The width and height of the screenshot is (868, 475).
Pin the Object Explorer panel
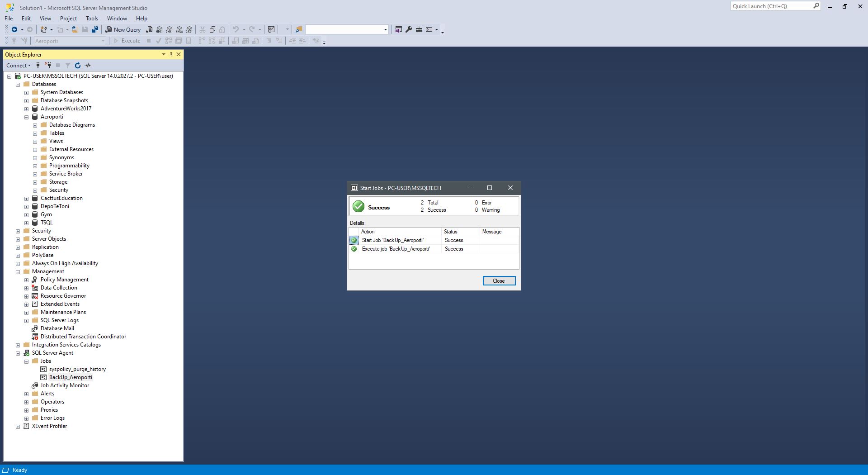(x=171, y=54)
